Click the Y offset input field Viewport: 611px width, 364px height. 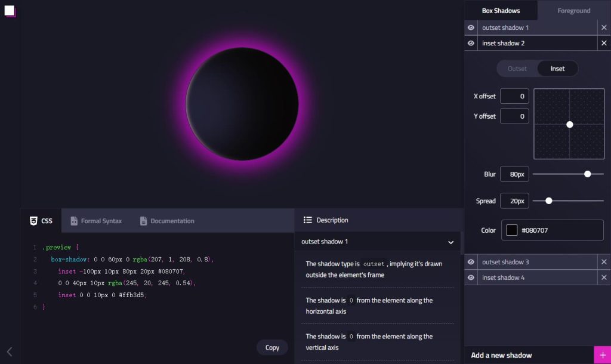514,116
